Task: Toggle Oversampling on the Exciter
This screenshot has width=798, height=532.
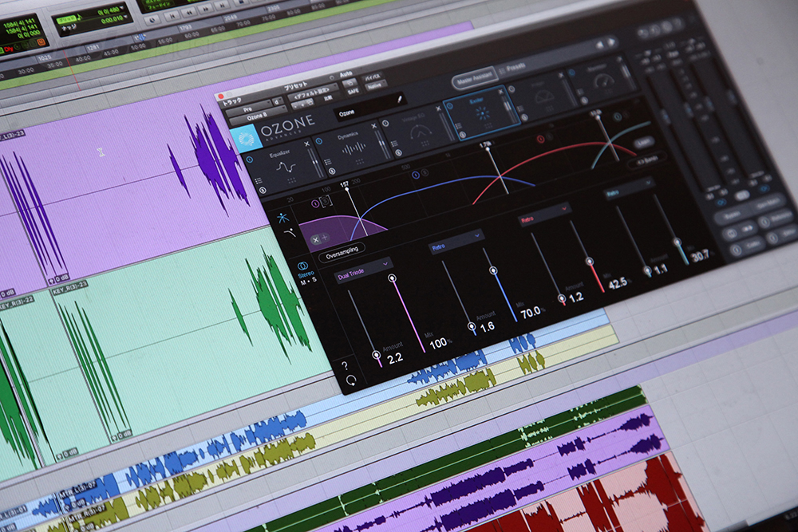Action: click(x=342, y=249)
